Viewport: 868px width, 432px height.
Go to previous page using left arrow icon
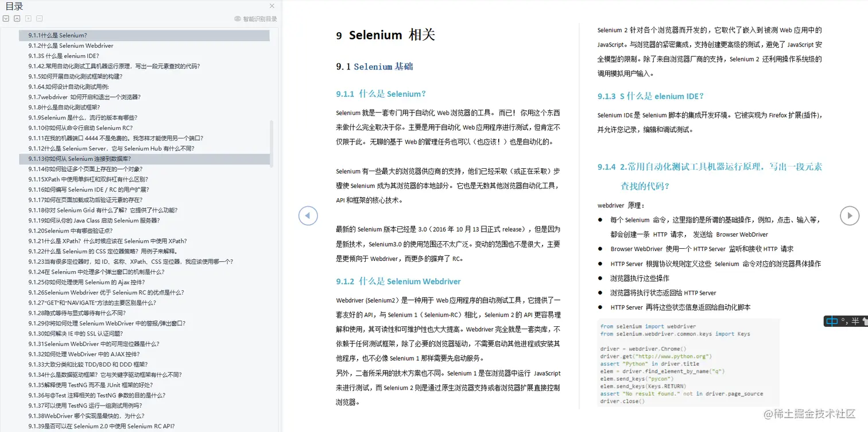308,215
